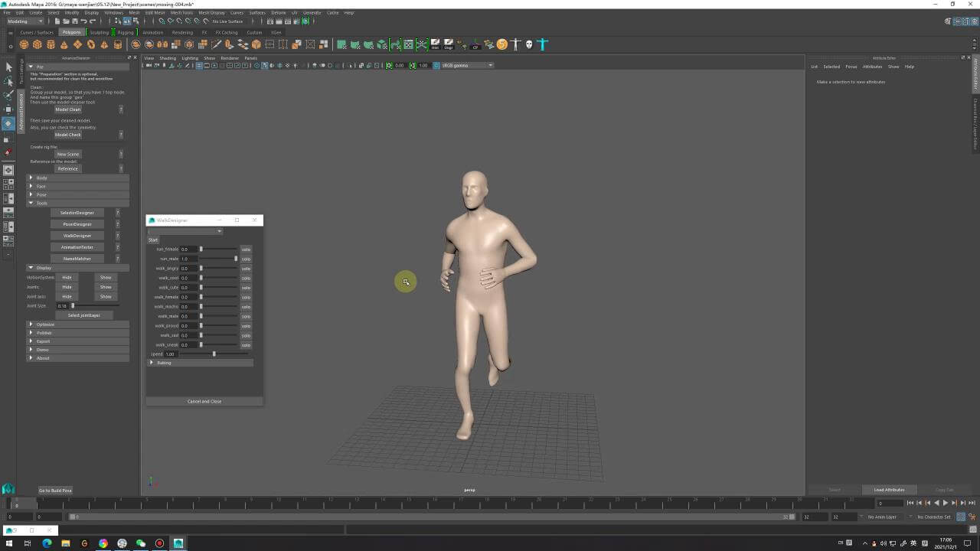The width and height of the screenshot is (980, 551).
Task: Click the polygon sphere shelf icon
Action: [23, 44]
